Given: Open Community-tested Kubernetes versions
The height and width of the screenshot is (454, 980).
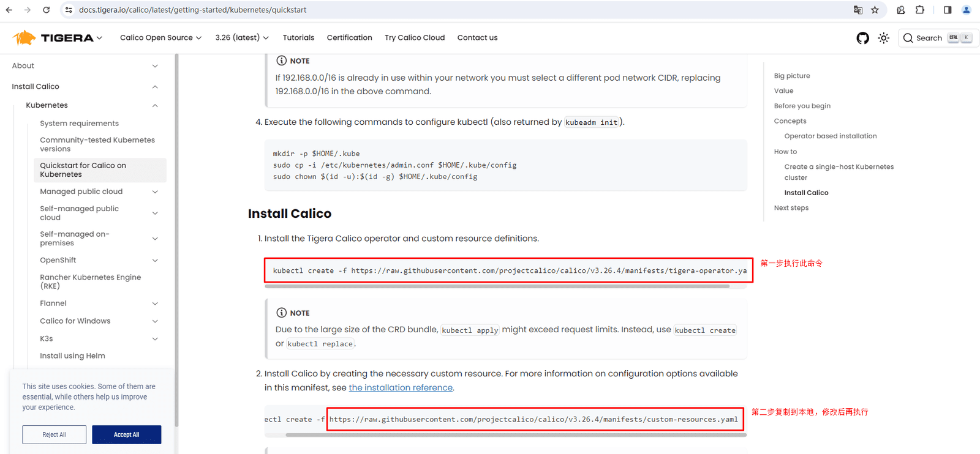Looking at the screenshot, I should (x=97, y=144).
